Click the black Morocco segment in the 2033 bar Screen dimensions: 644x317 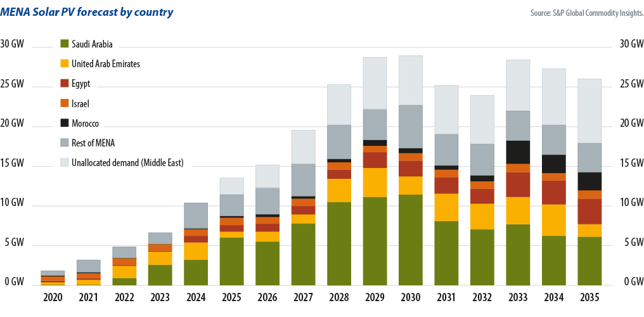point(517,152)
